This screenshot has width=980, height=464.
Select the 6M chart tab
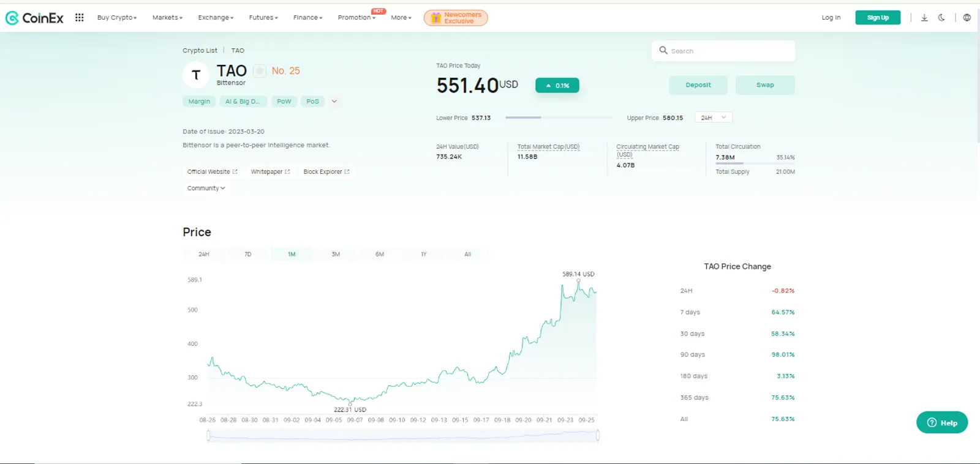380,254
